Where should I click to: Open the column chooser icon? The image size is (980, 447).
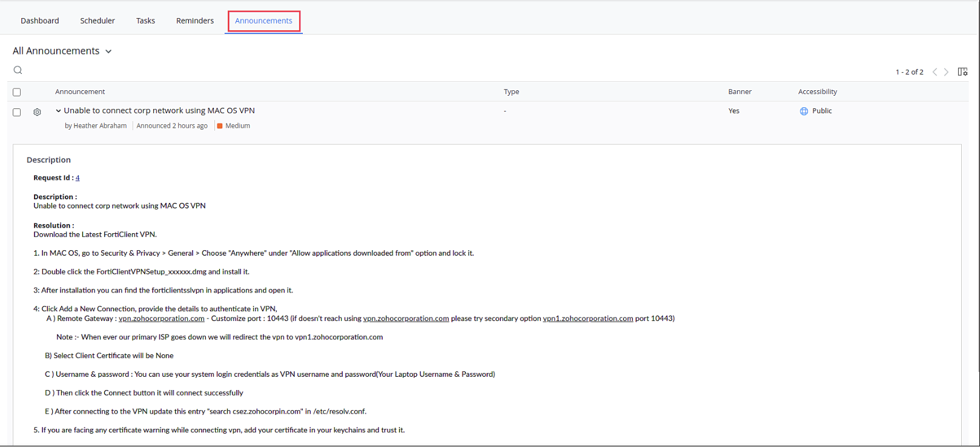(962, 72)
